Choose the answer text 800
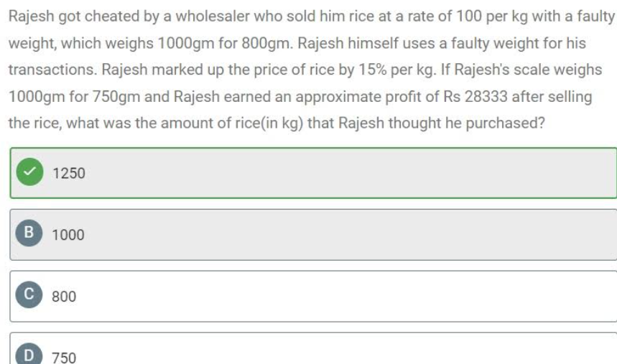 [x=64, y=297]
